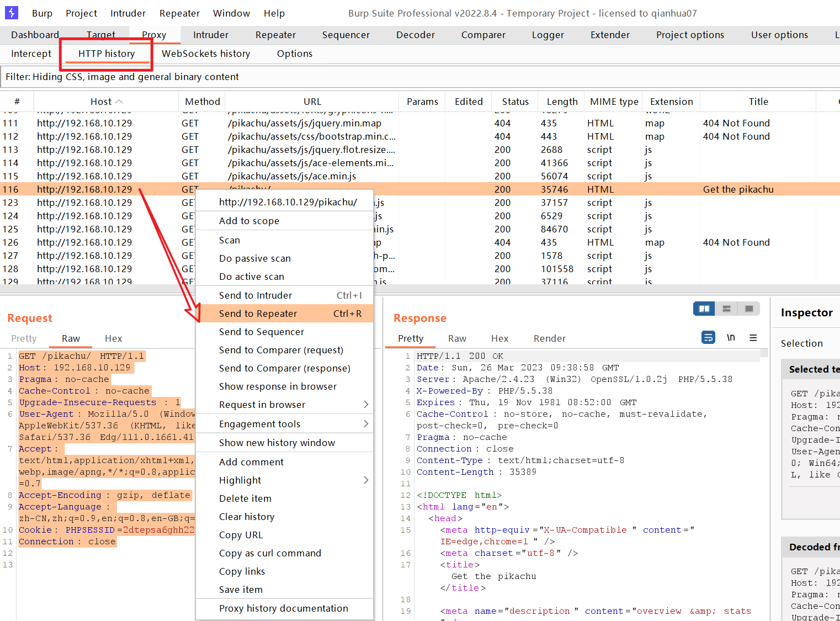Select Delete item entry
Screen dimensions: 840x621
pyautogui.click(x=285, y=498)
